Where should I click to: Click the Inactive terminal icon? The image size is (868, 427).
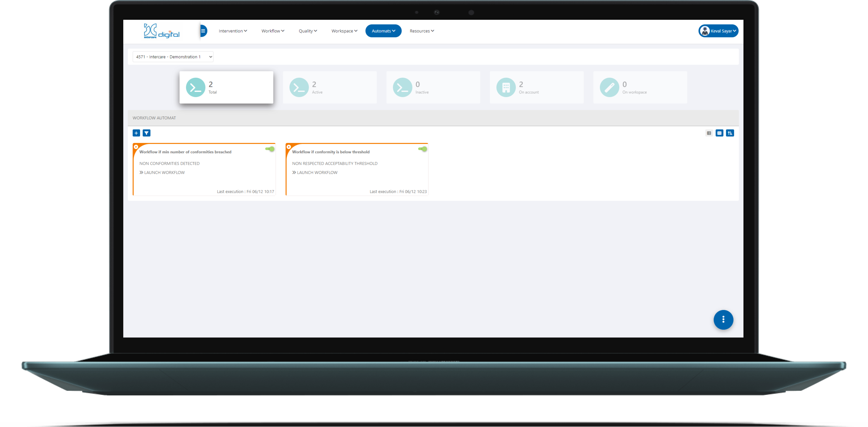point(403,87)
